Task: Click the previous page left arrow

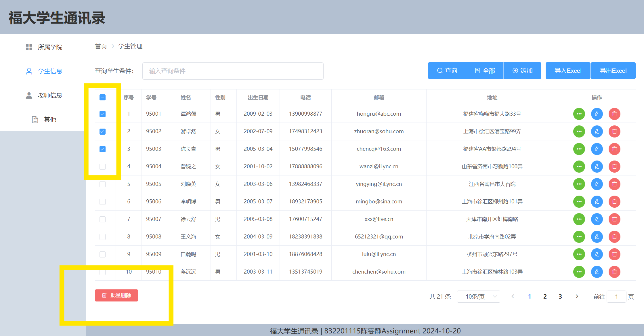Action: click(x=513, y=297)
